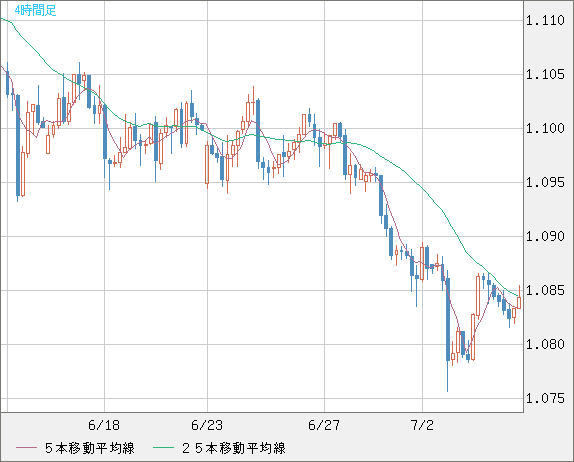Click the 1.100 price axis label
This screenshot has height=462, width=574.
point(545,128)
